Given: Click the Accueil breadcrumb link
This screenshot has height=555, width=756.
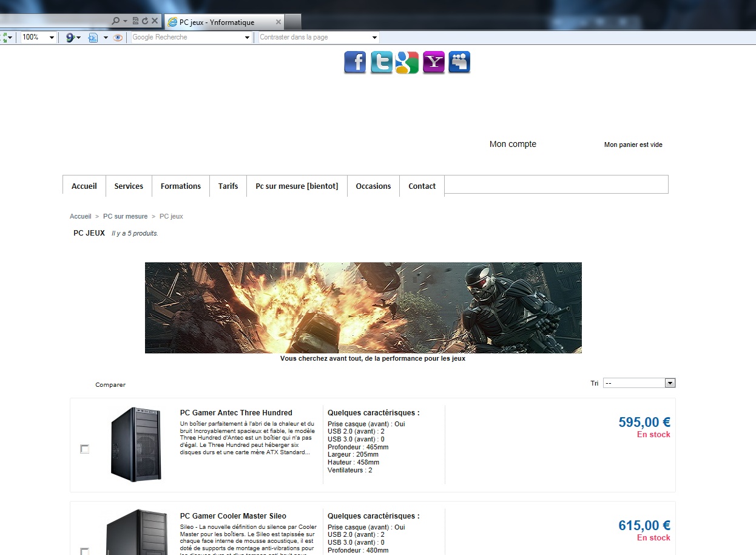Looking at the screenshot, I should point(81,216).
